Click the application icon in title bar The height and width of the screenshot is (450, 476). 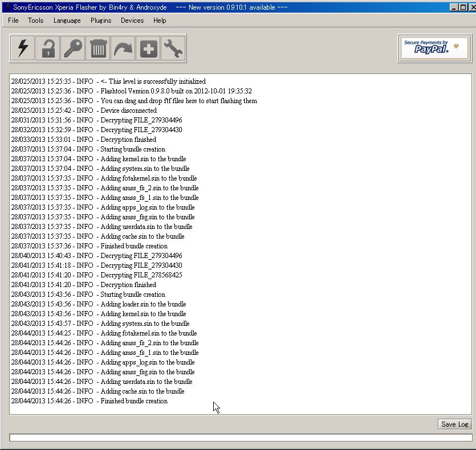[x=8, y=7]
